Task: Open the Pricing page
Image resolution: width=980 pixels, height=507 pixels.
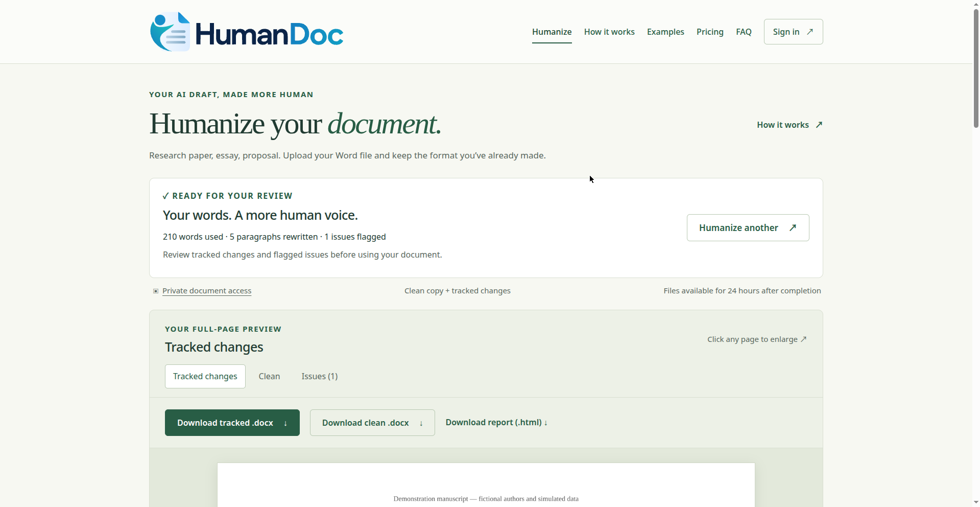Action: tap(710, 32)
